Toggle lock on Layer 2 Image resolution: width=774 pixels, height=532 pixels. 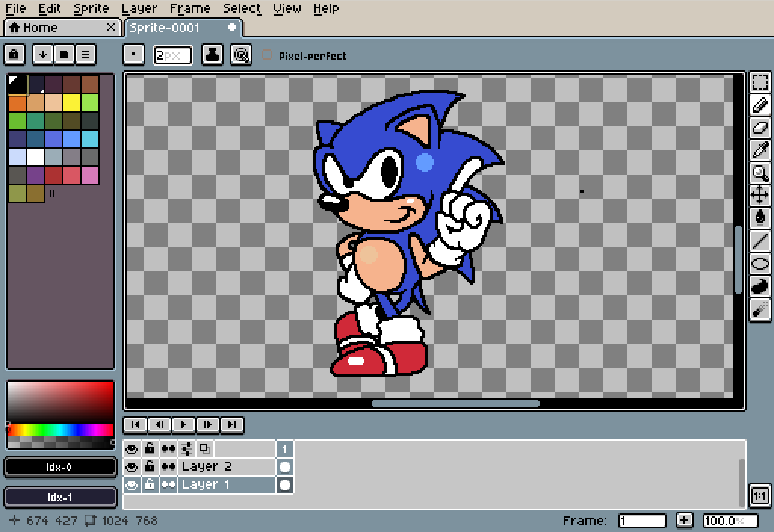[x=150, y=467]
